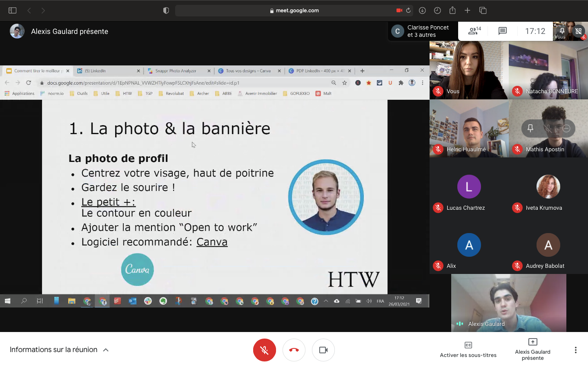Open Safari downloads list
The height and width of the screenshot is (368, 588).
[422, 11]
